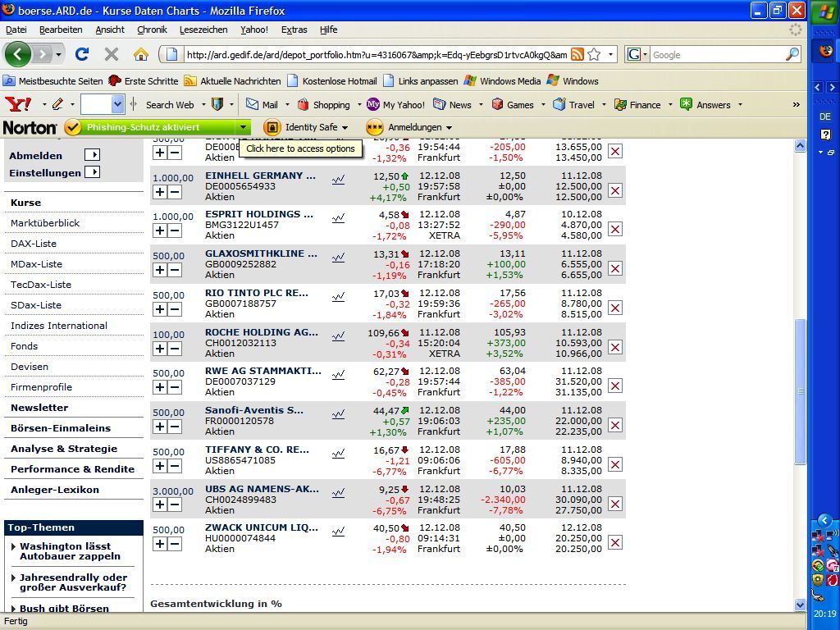The image size is (840, 630).
Task: Open the Marktüberblick sidebar link
Action: point(45,223)
